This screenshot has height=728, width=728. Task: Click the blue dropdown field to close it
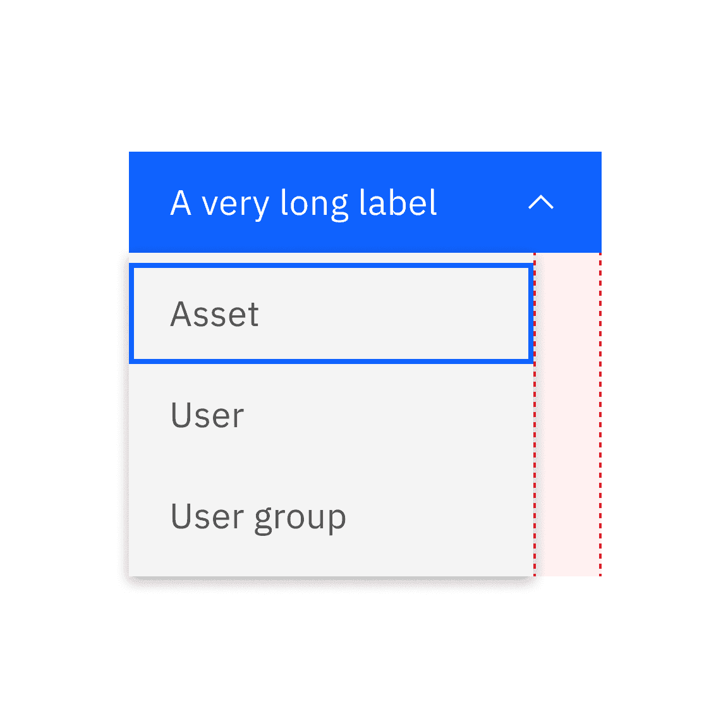tap(365, 202)
